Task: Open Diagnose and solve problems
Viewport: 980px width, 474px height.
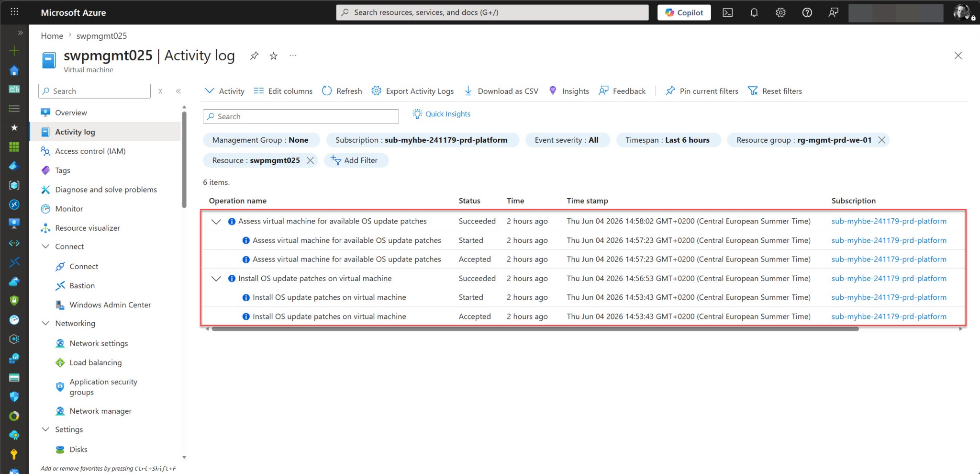Action: coord(105,190)
